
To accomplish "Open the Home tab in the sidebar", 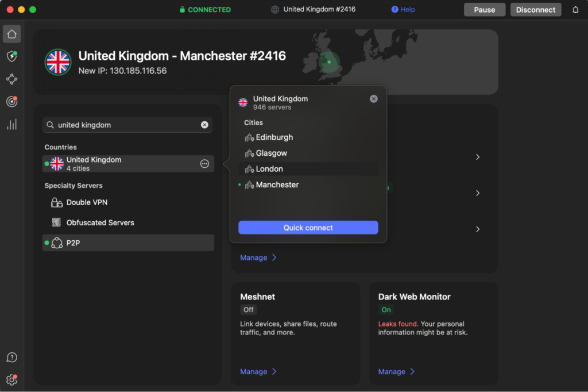I will pyautogui.click(x=11, y=34).
